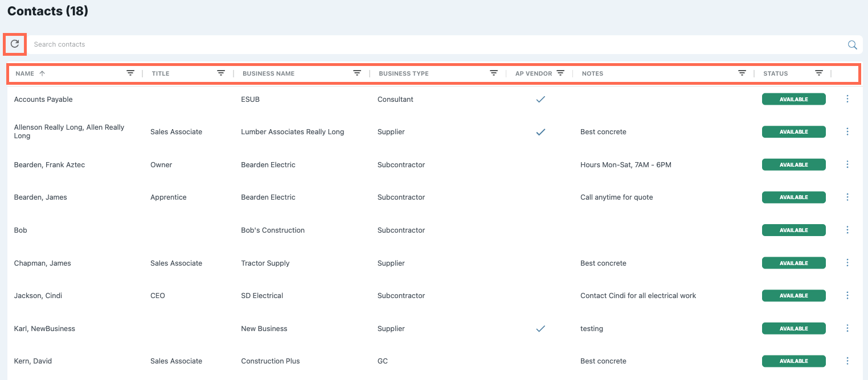The height and width of the screenshot is (380, 868).
Task: Select contact Jackson, Cindi
Action: tap(38, 295)
